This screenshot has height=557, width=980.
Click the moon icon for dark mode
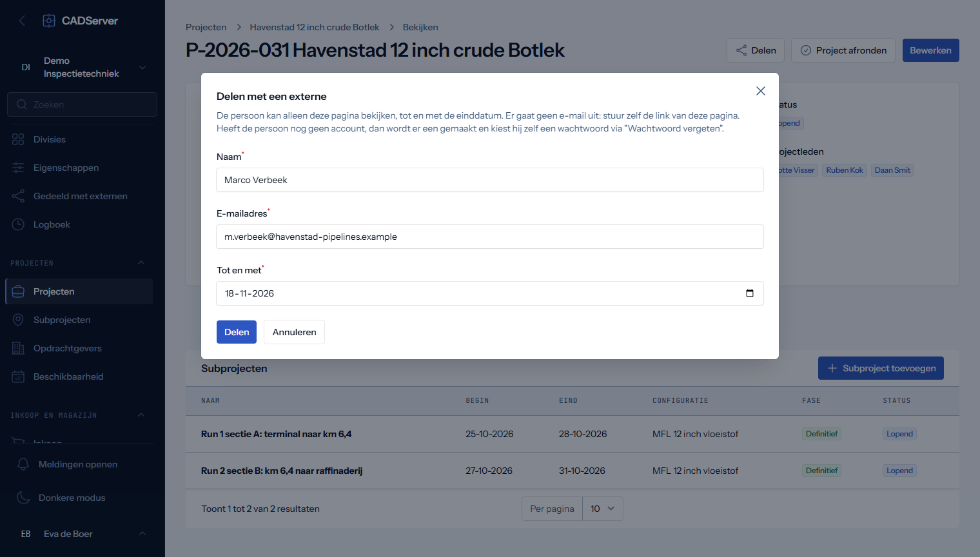pos(23,498)
